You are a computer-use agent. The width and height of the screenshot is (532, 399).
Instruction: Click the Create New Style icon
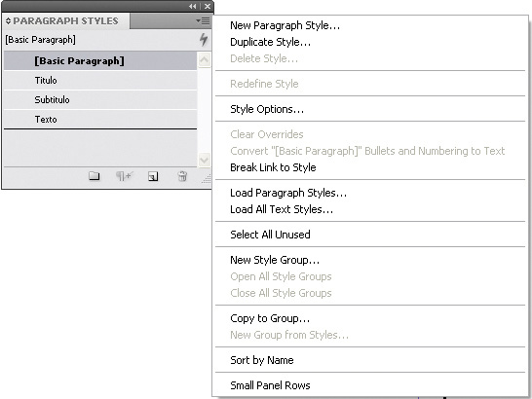click(x=153, y=176)
